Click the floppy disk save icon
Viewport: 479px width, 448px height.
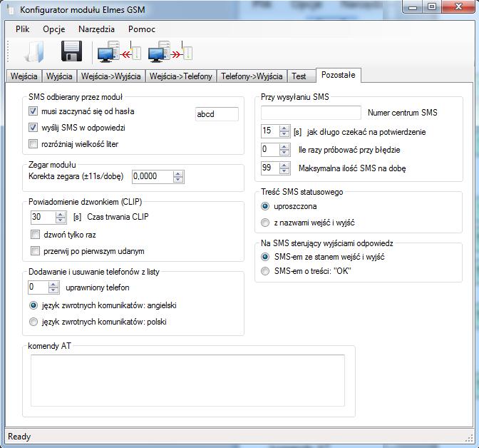coord(71,51)
